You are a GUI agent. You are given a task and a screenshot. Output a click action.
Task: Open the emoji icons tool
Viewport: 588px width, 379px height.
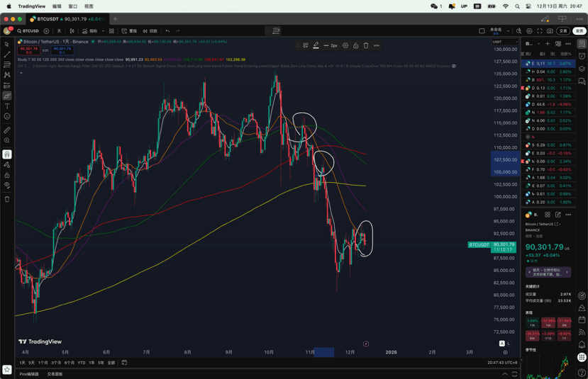(x=7, y=116)
